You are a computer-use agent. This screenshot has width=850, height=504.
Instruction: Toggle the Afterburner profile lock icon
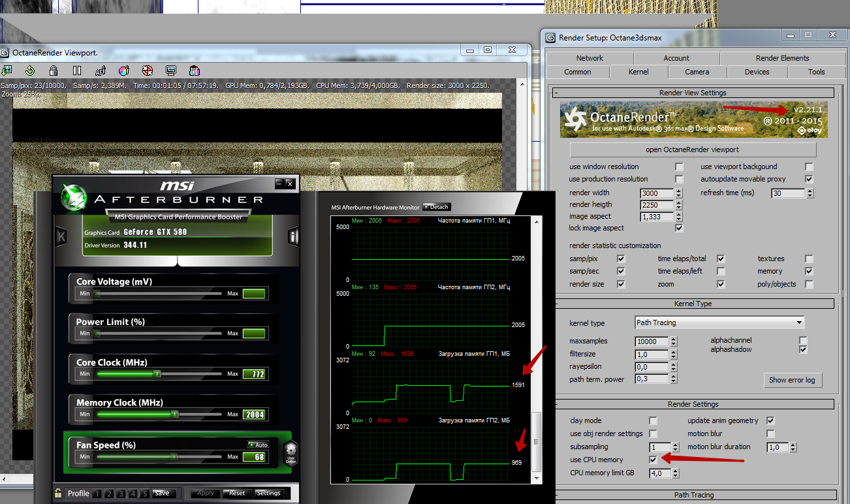click(x=58, y=493)
